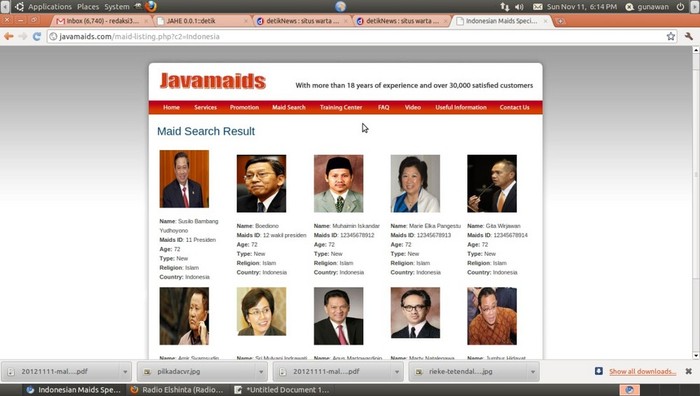Click photo above Marty Natalegawa name
The image size is (700, 396).
coord(415,313)
